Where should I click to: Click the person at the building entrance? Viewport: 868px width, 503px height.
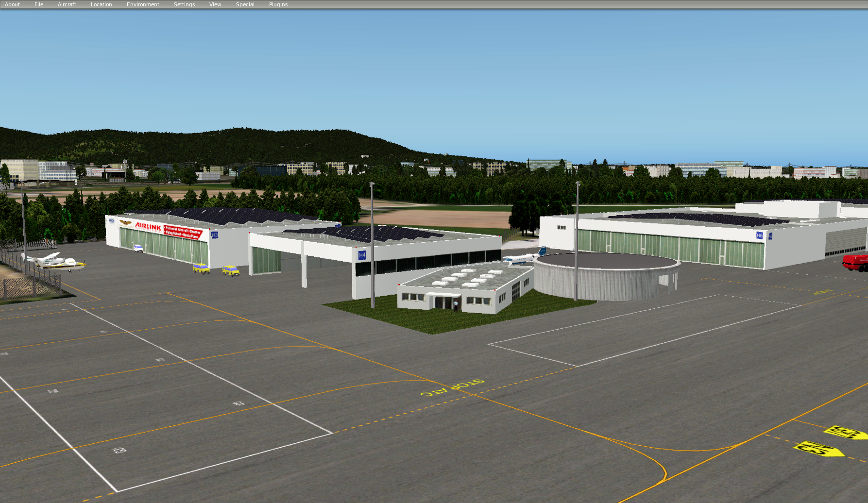point(456,305)
